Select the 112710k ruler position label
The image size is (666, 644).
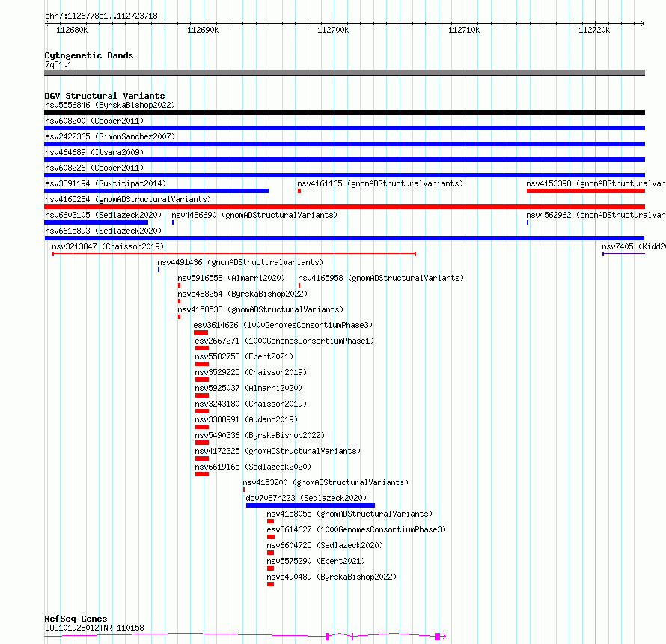464,30
